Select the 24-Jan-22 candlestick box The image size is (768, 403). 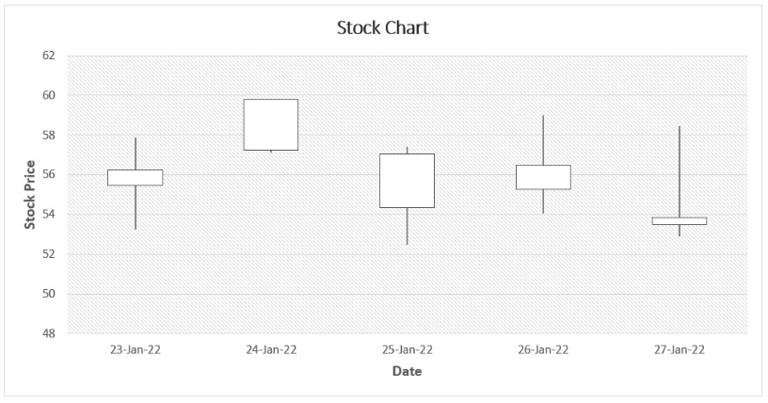271,125
